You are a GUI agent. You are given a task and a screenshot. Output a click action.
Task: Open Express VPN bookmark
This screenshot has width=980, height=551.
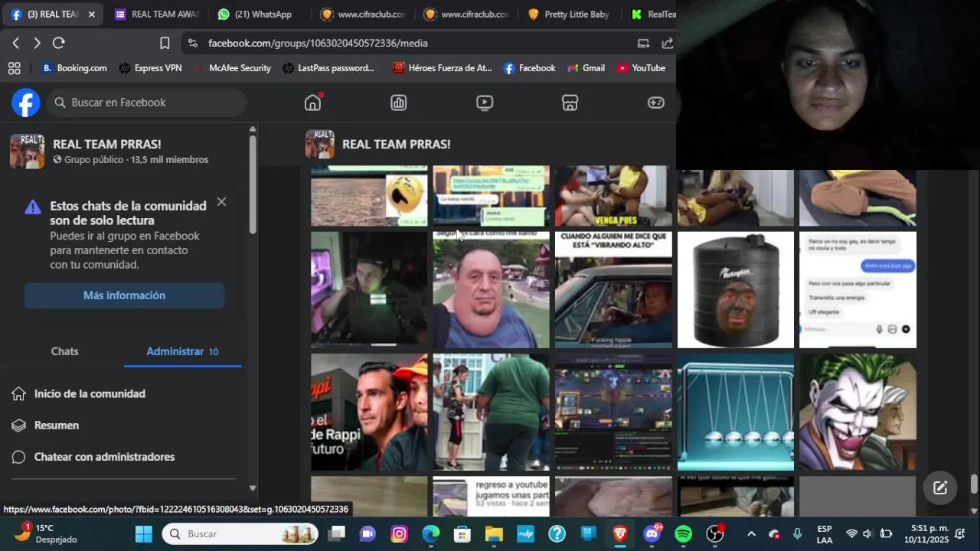click(150, 68)
